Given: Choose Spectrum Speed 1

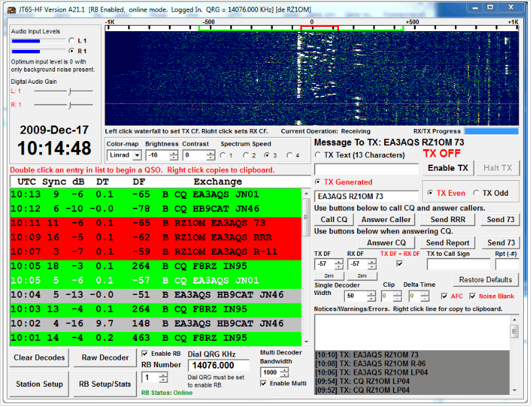Looking at the screenshot, I should click(x=223, y=155).
